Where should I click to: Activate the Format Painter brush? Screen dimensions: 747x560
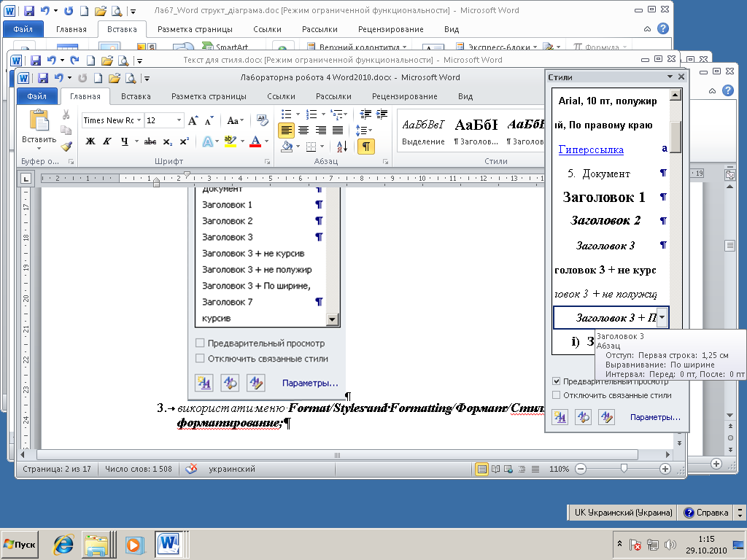66,146
